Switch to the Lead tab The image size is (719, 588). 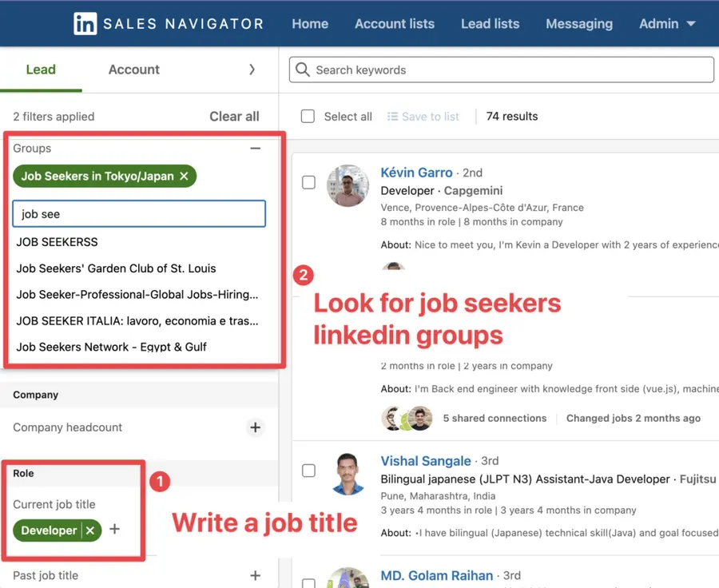[x=41, y=70]
